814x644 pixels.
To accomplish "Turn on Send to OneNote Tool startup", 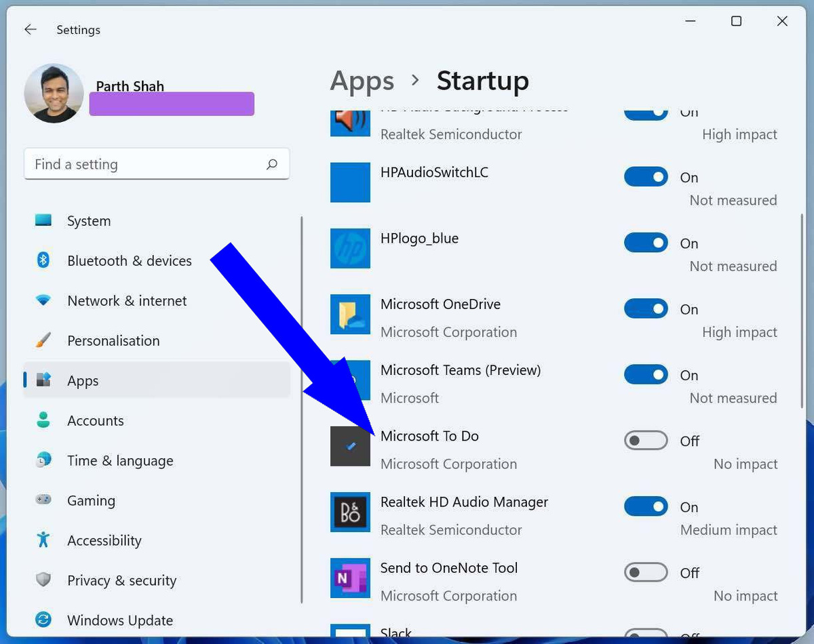I will 645,572.
